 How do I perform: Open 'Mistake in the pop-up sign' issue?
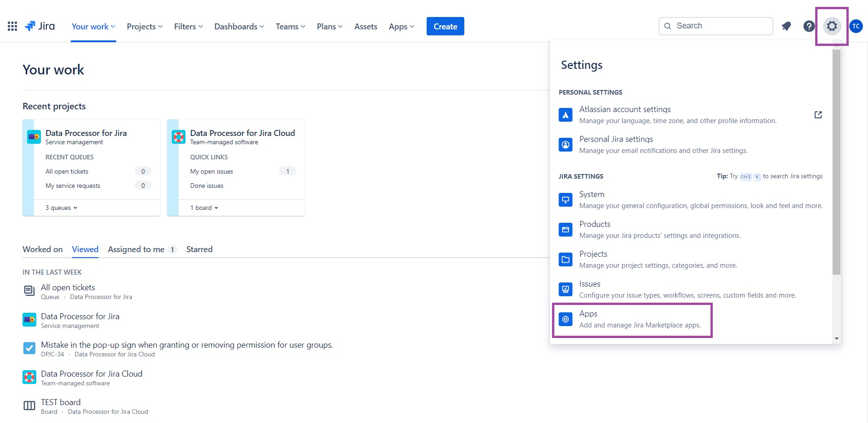coord(187,345)
